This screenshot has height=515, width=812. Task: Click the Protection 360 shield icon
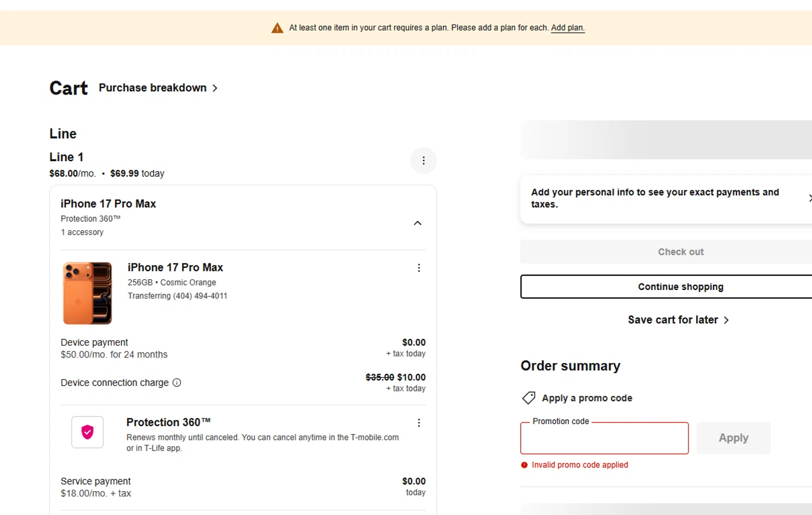click(x=88, y=432)
